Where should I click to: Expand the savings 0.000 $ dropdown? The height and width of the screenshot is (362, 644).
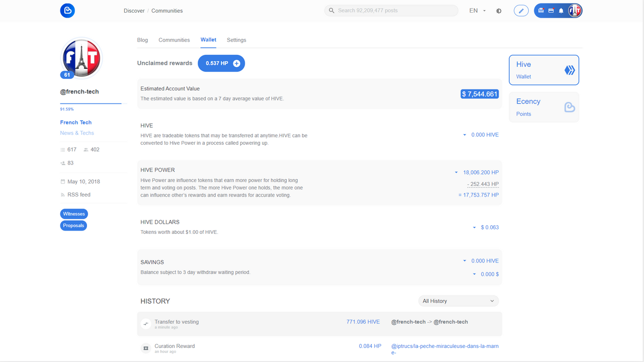click(x=474, y=275)
